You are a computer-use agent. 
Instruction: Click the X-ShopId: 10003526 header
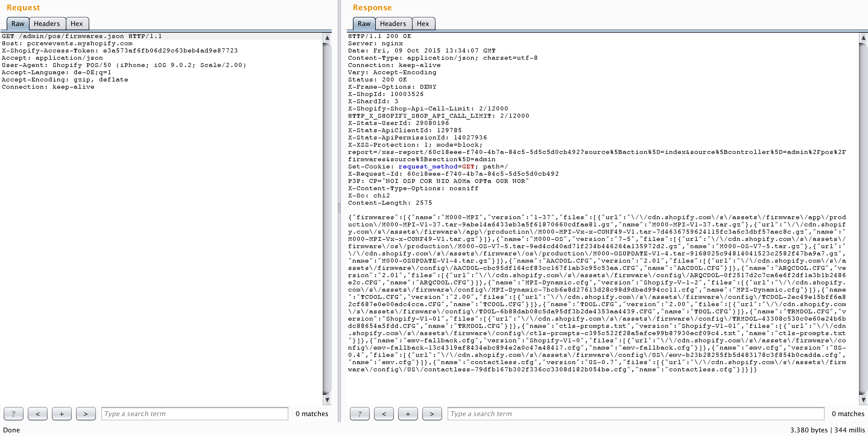[386, 94]
